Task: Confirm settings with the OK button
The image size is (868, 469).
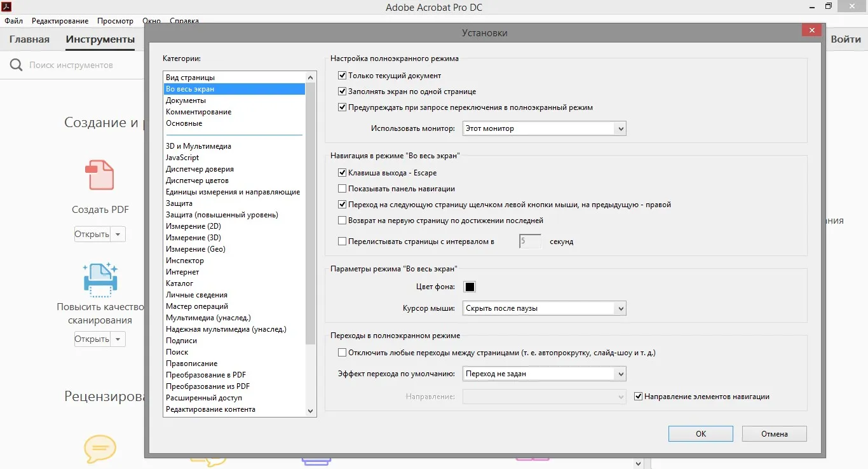Action: click(x=701, y=434)
